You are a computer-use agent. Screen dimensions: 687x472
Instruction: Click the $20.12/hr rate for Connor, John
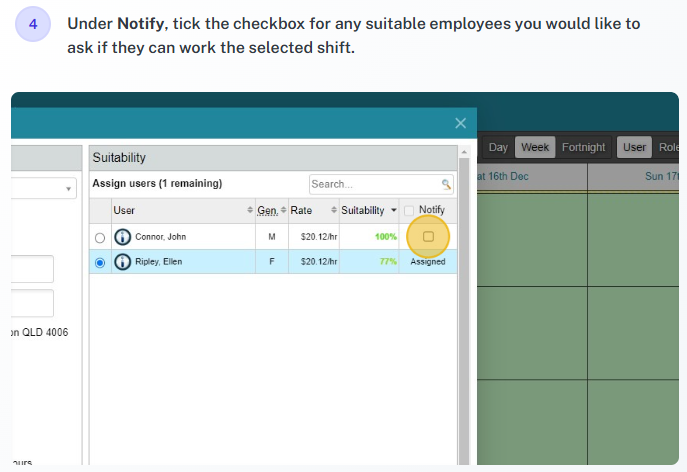click(319, 237)
